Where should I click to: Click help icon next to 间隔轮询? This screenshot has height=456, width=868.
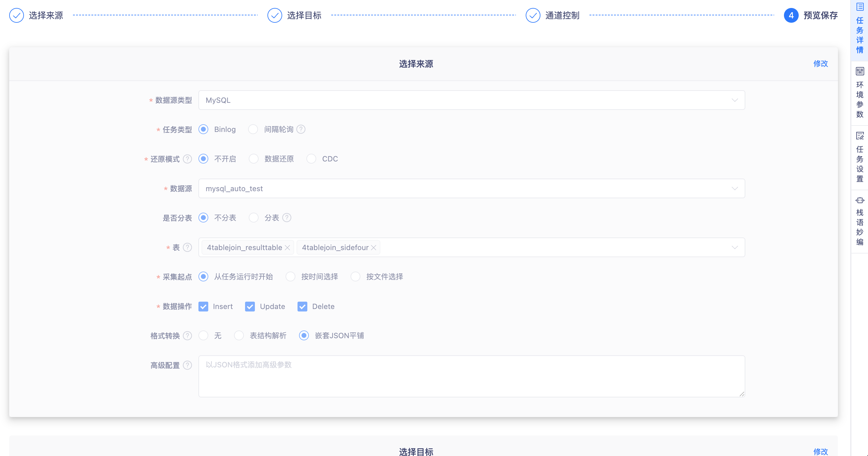(301, 129)
